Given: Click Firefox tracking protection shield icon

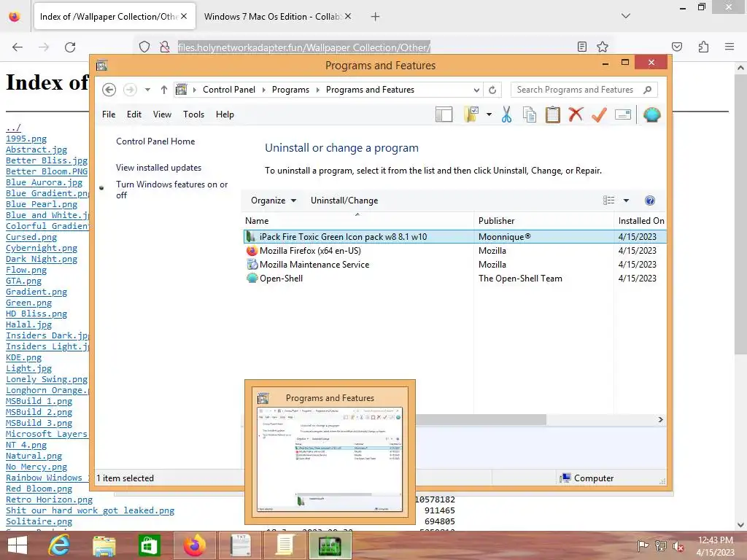Looking at the screenshot, I should point(144,47).
